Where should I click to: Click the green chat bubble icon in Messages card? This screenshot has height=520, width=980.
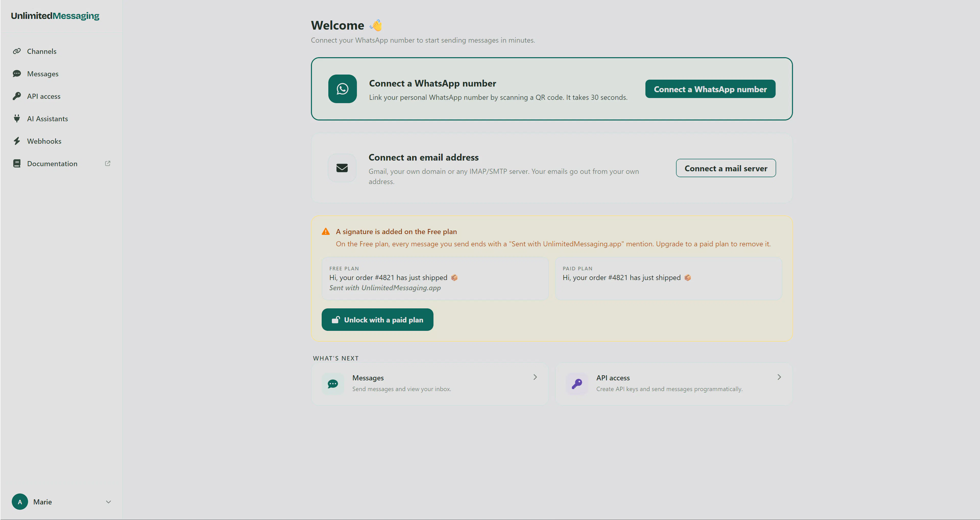[x=333, y=384]
